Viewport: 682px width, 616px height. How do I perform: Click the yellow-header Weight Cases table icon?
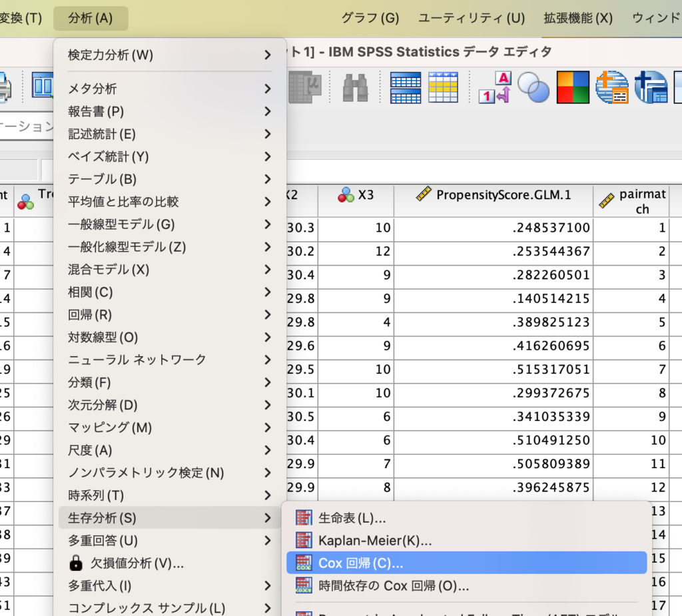coord(443,87)
